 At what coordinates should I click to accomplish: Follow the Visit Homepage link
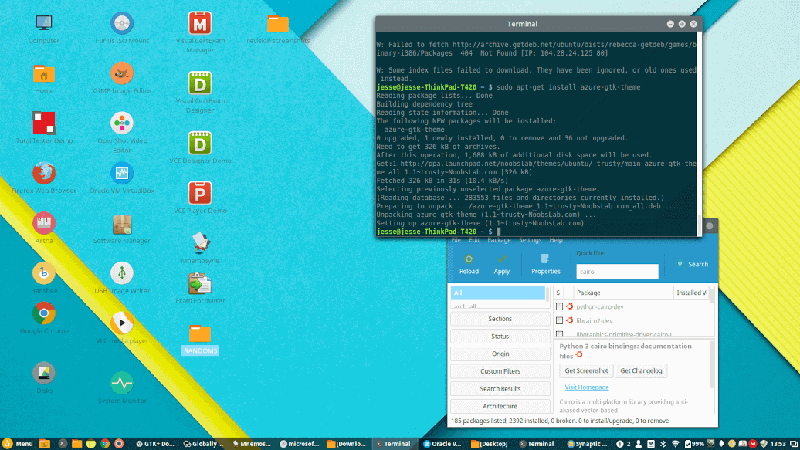pyautogui.click(x=587, y=387)
